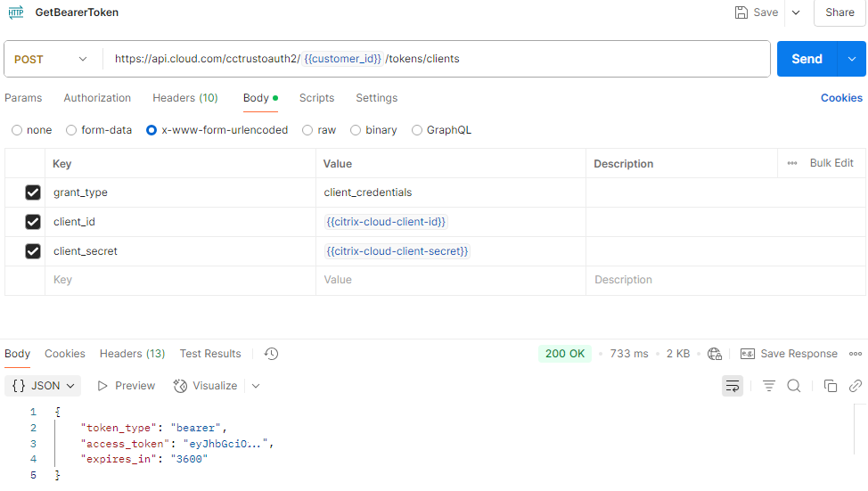Open the Cookies link

point(840,98)
